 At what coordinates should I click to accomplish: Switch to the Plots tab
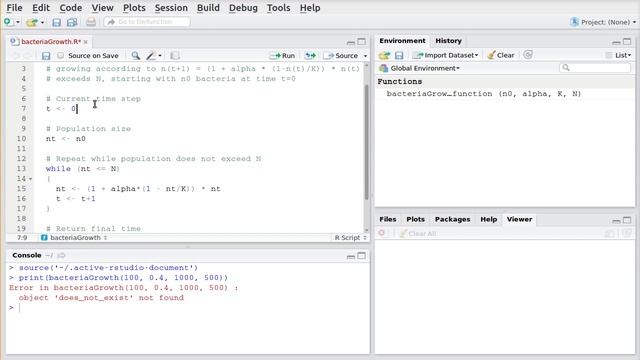point(416,219)
